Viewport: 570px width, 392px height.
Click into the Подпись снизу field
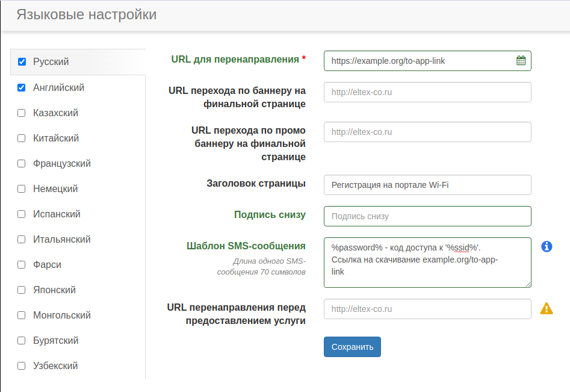coord(427,216)
